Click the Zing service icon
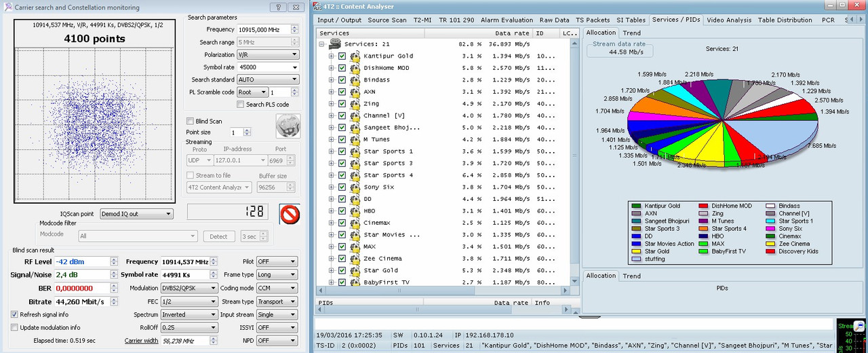 click(x=355, y=104)
